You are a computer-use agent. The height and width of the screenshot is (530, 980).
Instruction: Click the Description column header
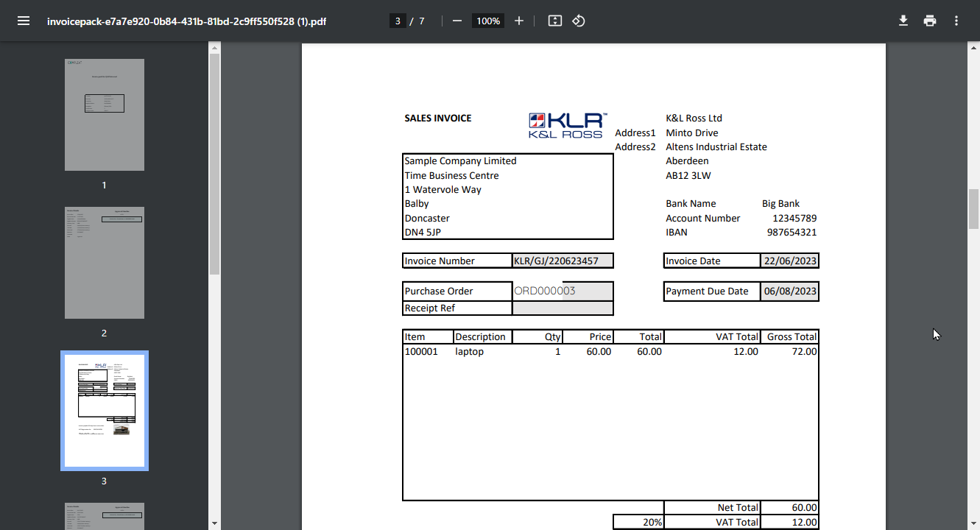coord(480,336)
